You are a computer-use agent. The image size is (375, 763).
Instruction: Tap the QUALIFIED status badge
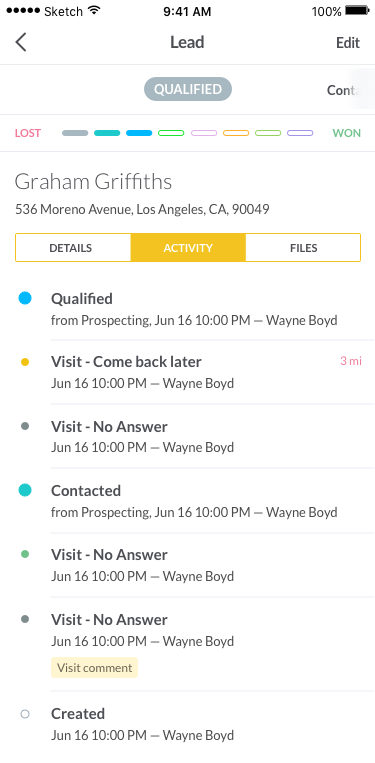coord(188,89)
